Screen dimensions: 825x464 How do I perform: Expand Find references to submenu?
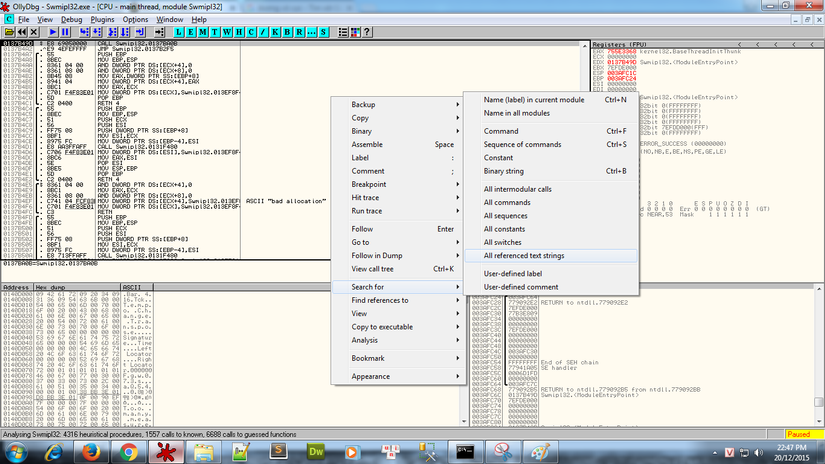[398, 300]
